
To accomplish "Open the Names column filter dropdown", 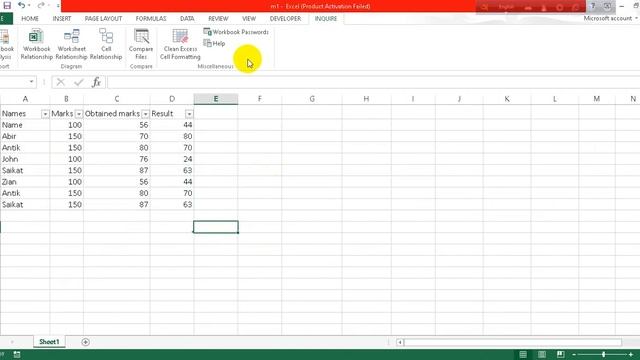I will [x=45, y=114].
